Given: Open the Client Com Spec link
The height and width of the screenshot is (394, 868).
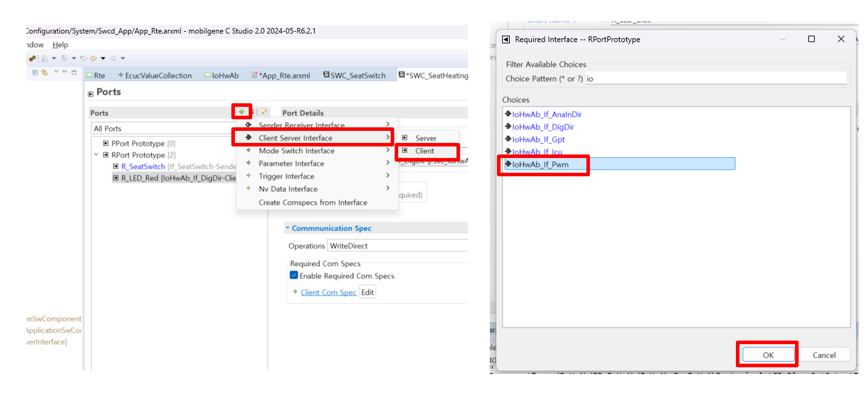Looking at the screenshot, I should [328, 292].
